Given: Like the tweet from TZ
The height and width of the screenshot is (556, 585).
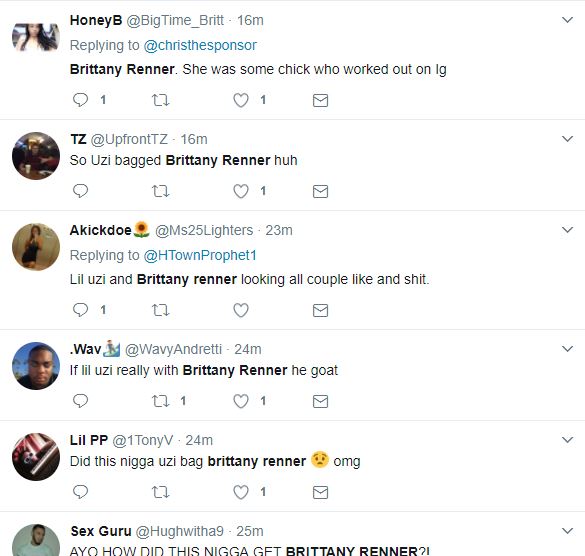Looking at the screenshot, I should click(x=241, y=191).
